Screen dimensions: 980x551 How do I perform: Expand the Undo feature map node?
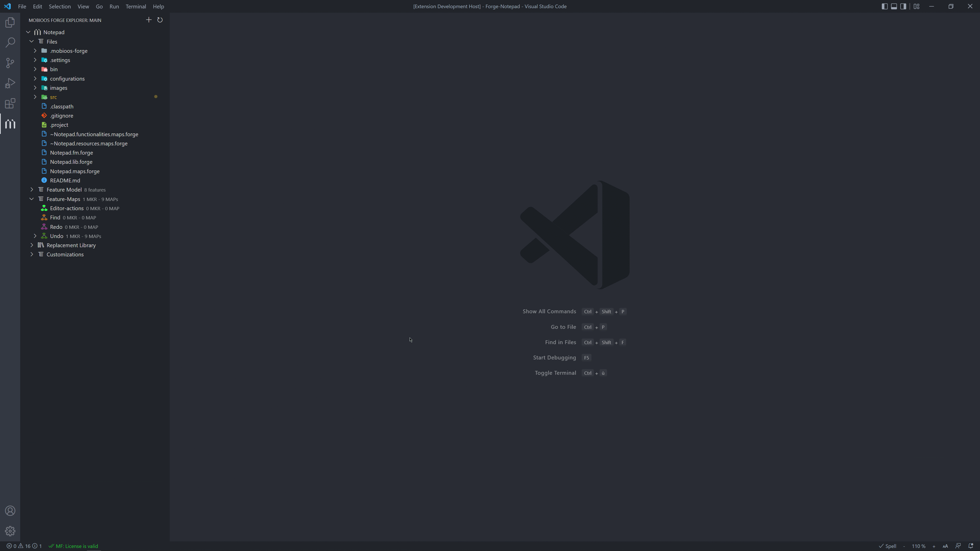coord(35,236)
